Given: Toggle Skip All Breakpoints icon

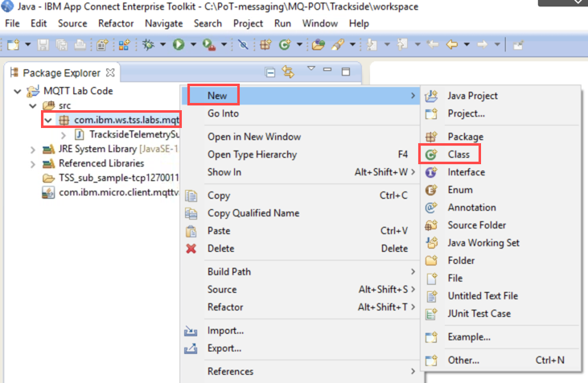Looking at the screenshot, I should point(243,45).
